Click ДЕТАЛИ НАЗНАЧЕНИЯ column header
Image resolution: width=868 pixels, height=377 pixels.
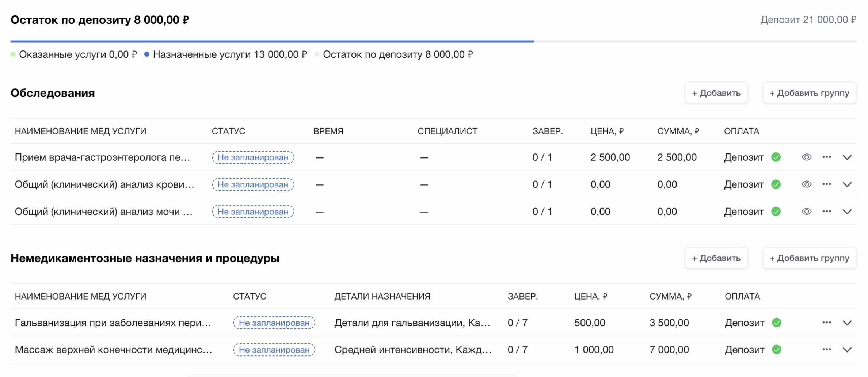382,296
